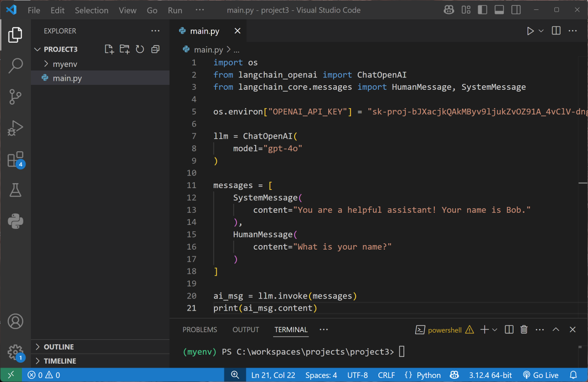588x382 pixels.
Task: Open Explorer views and more actions
Action: tap(155, 31)
